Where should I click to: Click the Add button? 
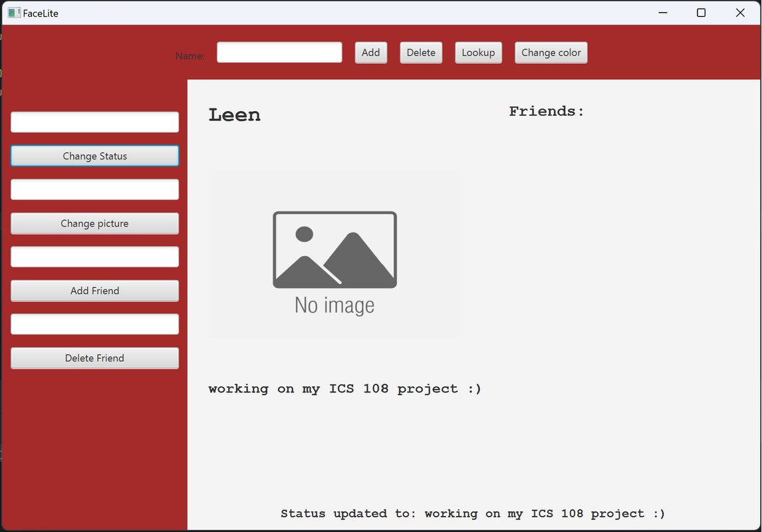pos(371,53)
